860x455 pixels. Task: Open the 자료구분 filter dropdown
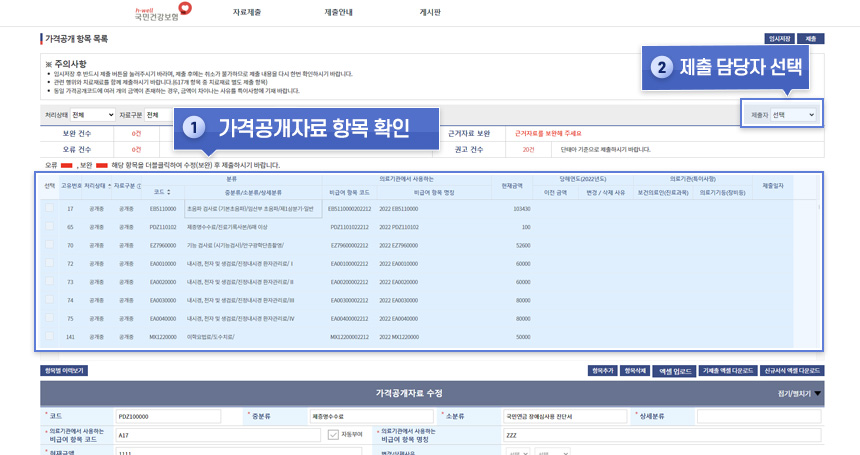point(159,115)
